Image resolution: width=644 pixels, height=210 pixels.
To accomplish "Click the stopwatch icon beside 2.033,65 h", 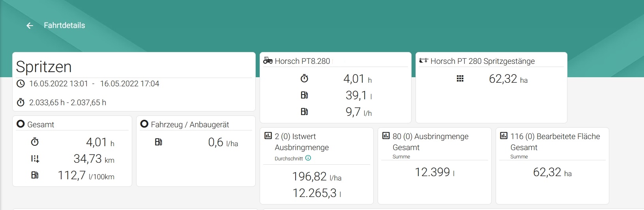I will pos(21,102).
